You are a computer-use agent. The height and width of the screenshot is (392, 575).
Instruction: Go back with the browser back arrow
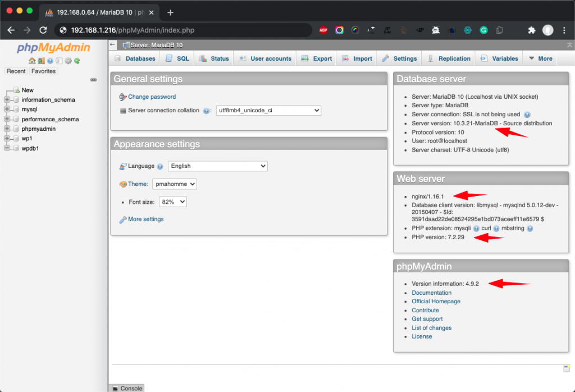[x=11, y=30]
